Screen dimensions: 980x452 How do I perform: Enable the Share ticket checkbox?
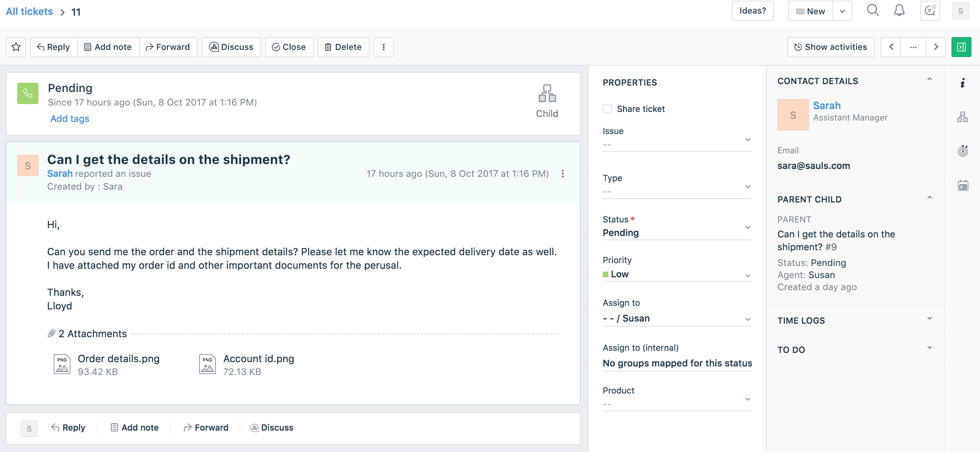pos(608,109)
